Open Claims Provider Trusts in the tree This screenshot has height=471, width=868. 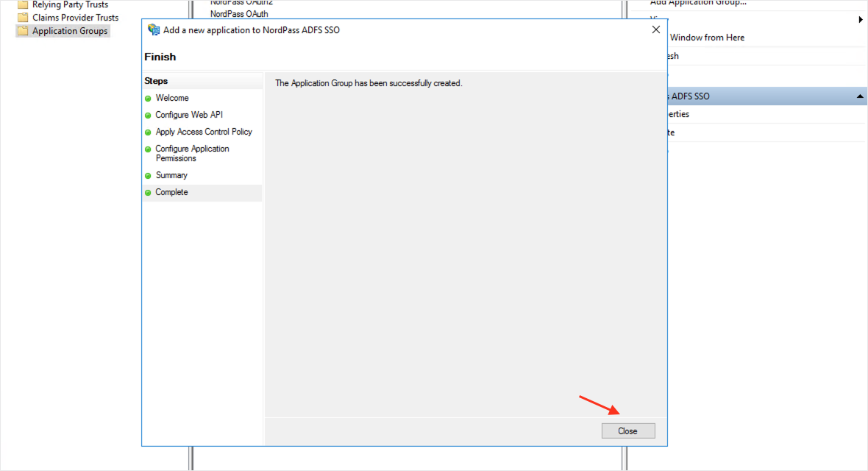pyautogui.click(x=75, y=18)
